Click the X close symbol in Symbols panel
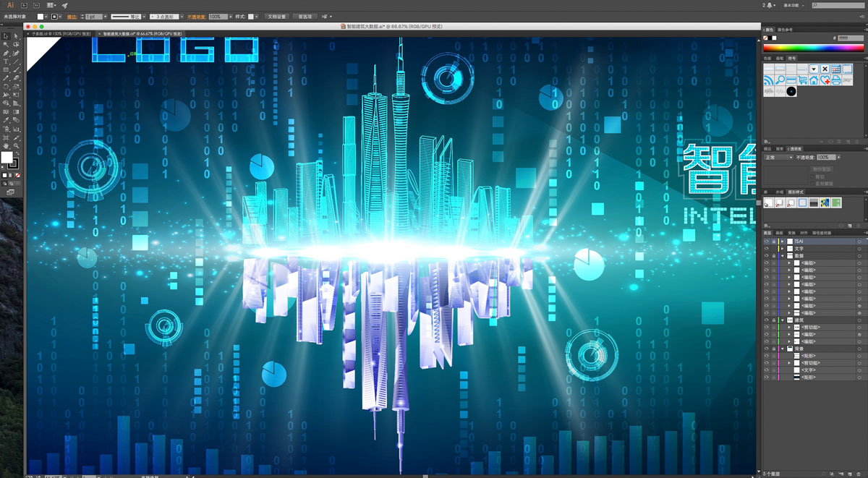868x478 pixels. point(825,69)
